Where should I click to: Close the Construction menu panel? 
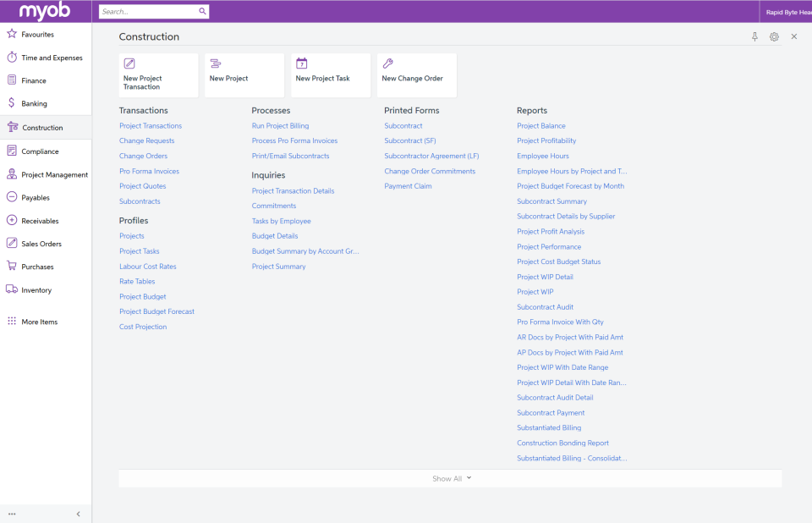[x=794, y=36]
